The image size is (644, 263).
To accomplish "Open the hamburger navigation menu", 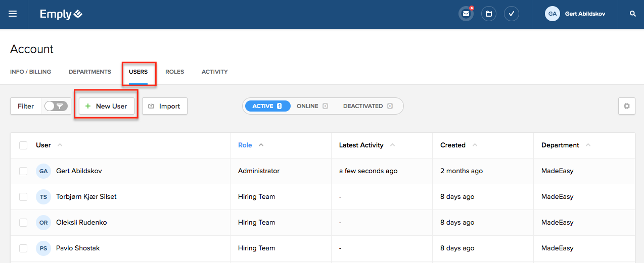I will coord(13,14).
